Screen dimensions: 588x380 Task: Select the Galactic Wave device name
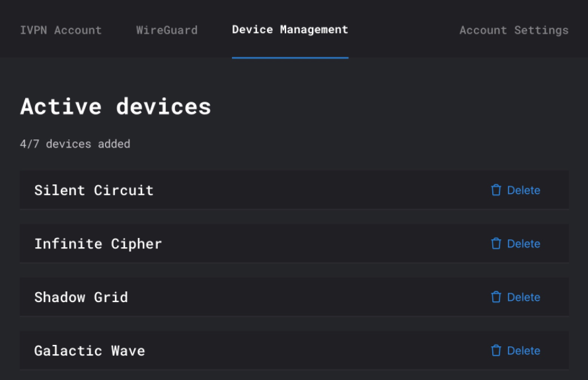point(90,351)
